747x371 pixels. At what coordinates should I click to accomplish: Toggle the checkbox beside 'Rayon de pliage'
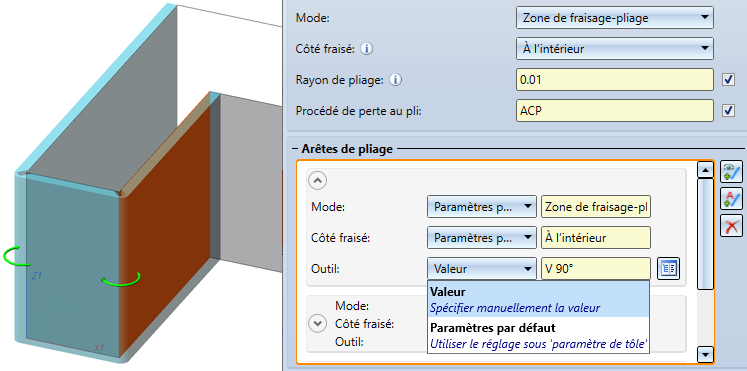tap(728, 80)
